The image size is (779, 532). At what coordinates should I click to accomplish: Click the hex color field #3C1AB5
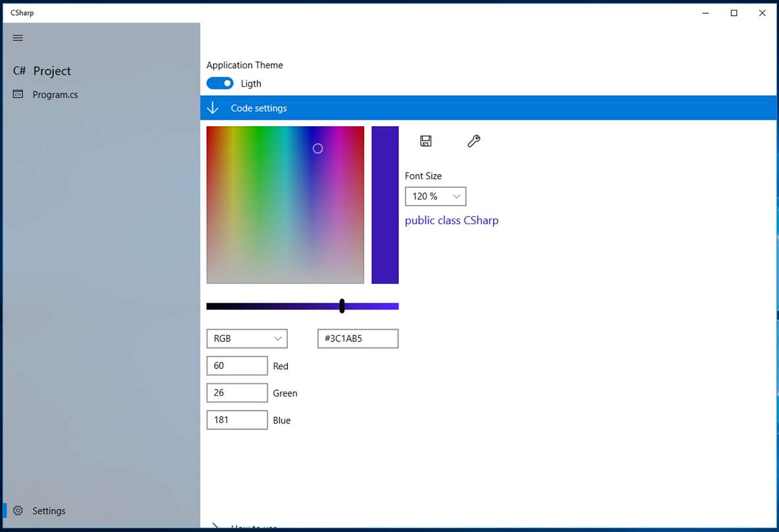(358, 338)
